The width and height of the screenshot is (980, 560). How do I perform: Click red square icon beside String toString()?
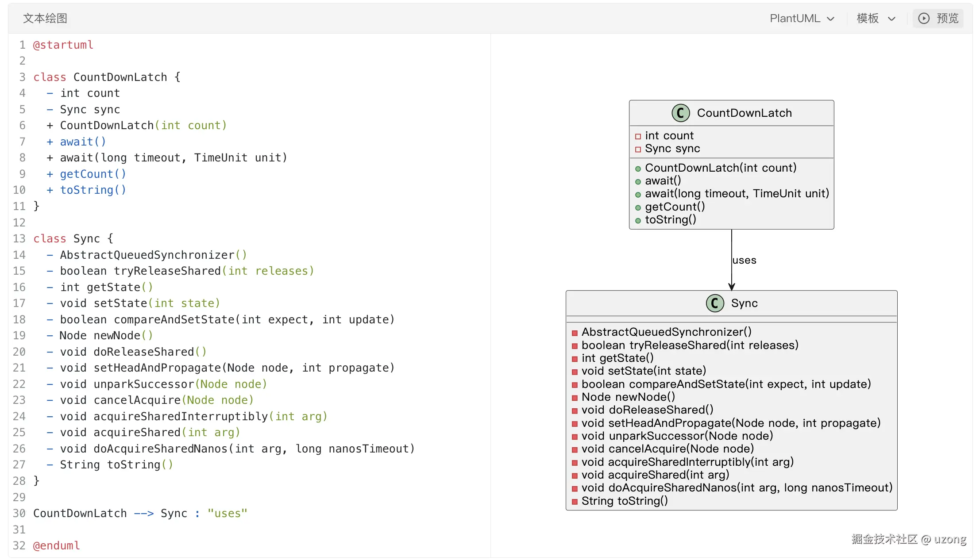pyautogui.click(x=575, y=502)
